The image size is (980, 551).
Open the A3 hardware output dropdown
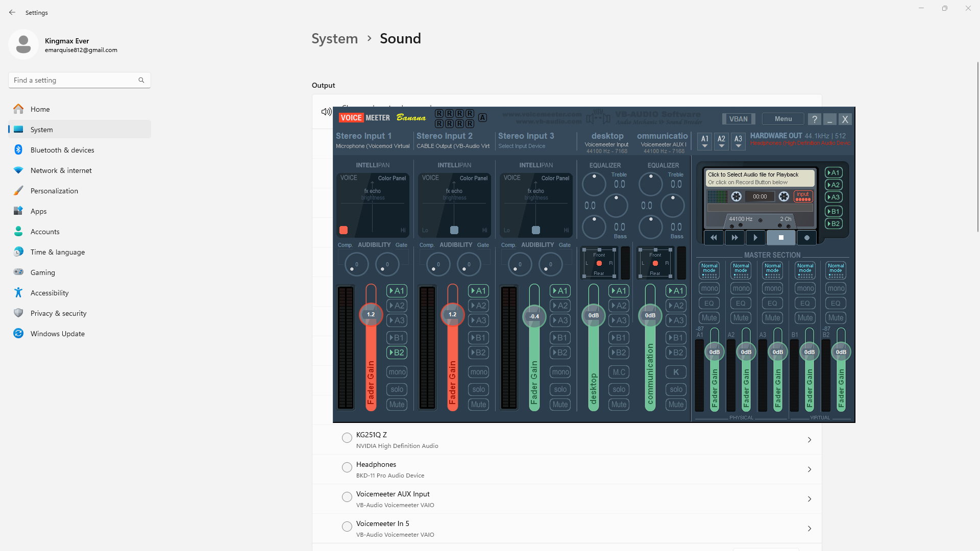coord(738,141)
